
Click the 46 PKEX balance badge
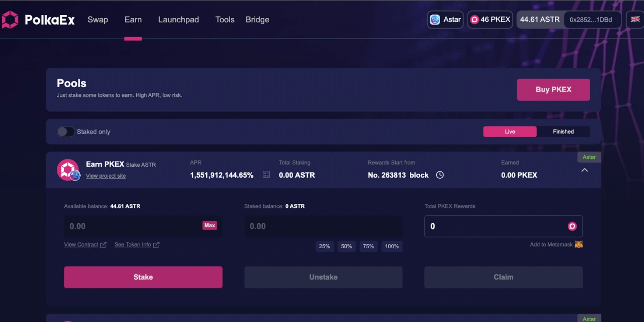490,19
